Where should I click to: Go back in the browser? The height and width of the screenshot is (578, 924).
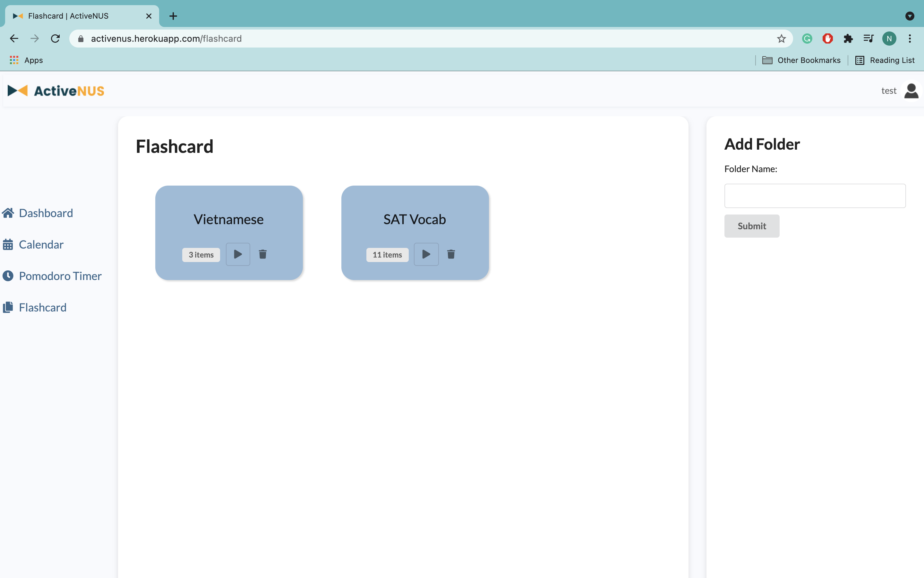coord(14,39)
